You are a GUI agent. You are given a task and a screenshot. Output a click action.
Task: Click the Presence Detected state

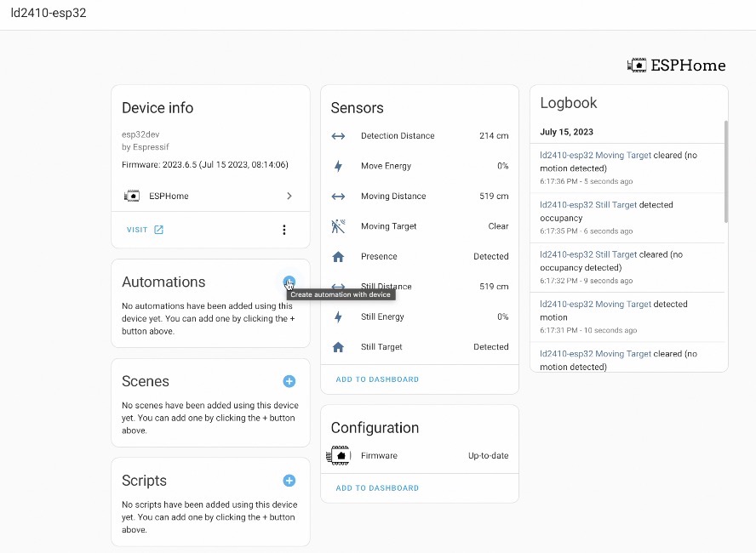[x=491, y=256]
